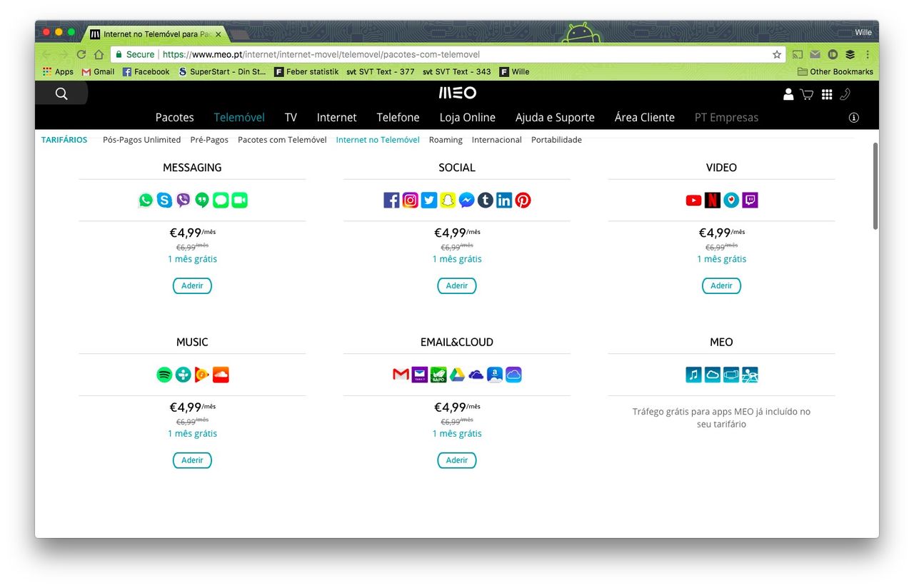The width and height of the screenshot is (914, 588).
Task: Click the YouTube icon under Video
Action: (693, 201)
